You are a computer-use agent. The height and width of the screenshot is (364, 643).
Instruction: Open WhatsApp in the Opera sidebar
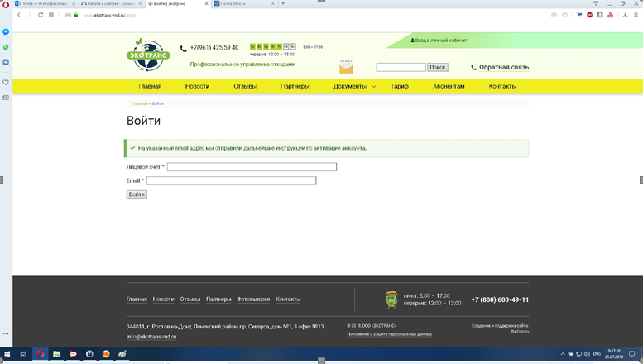(6, 47)
